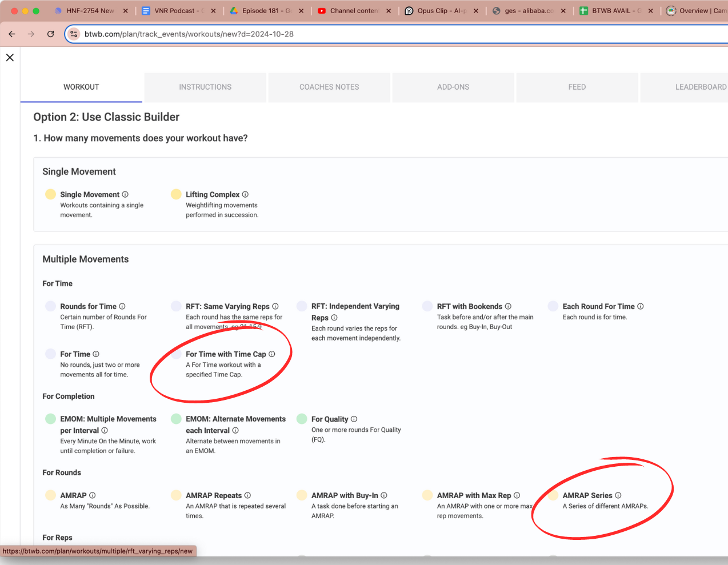The width and height of the screenshot is (728, 565).
Task: Click info icon next to Rounds for Time
Action: pos(122,306)
